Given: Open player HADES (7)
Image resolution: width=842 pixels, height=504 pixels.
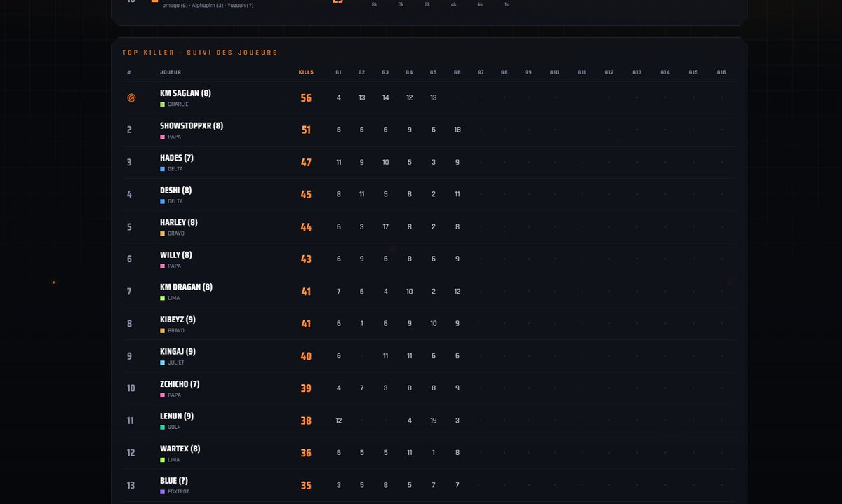Looking at the screenshot, I should point(177,158).
